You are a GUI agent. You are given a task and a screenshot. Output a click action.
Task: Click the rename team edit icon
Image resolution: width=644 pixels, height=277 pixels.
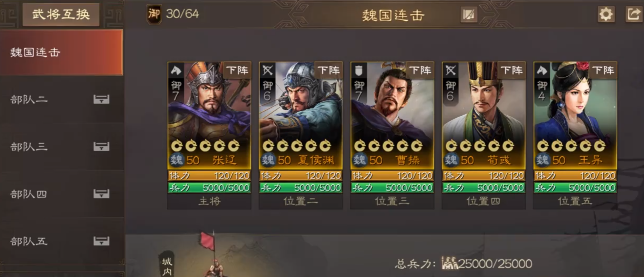click(469, 15)
